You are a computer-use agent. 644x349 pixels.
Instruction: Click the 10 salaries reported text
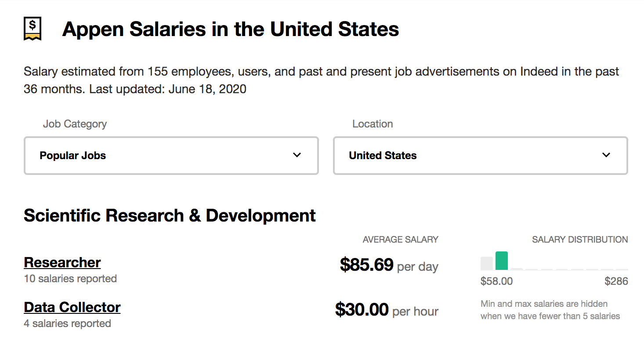tap(70, 279)
